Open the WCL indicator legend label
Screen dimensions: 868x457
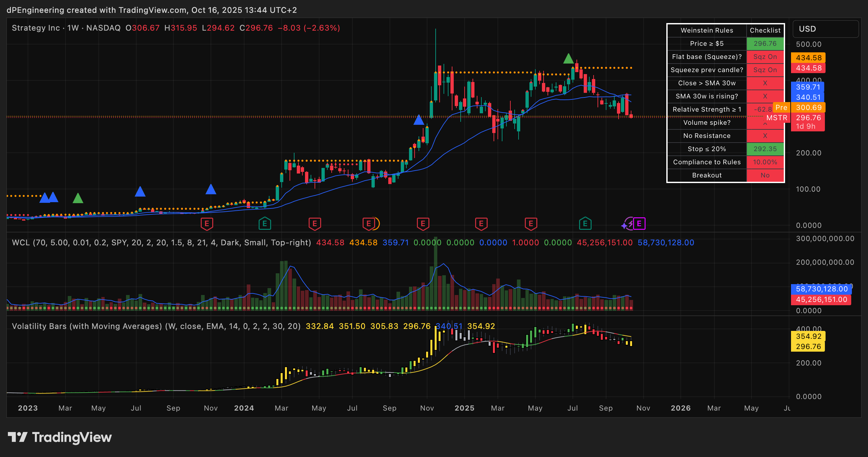tap(162, 243)
